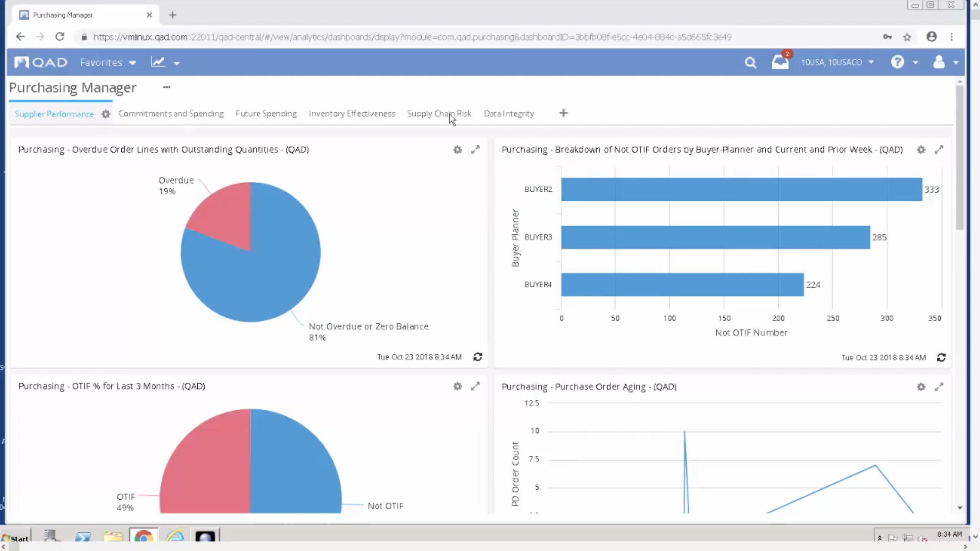The height and width of the screenshot is (551, 980).
Task: Refresh the Overdue Order Lines chart data
Action: 478,357
